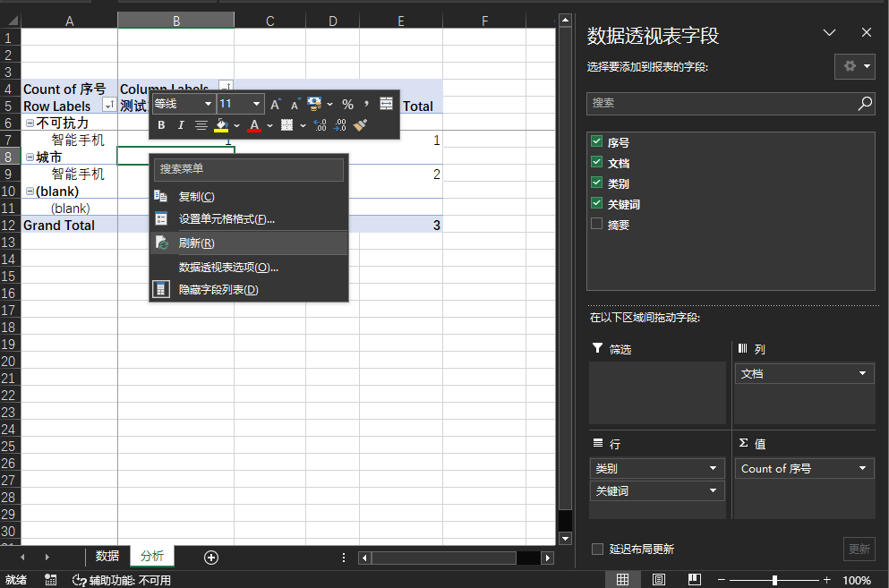Choose 设置单元格格式 in the context menu
This screenshot has width=889, height=588.
227,218
